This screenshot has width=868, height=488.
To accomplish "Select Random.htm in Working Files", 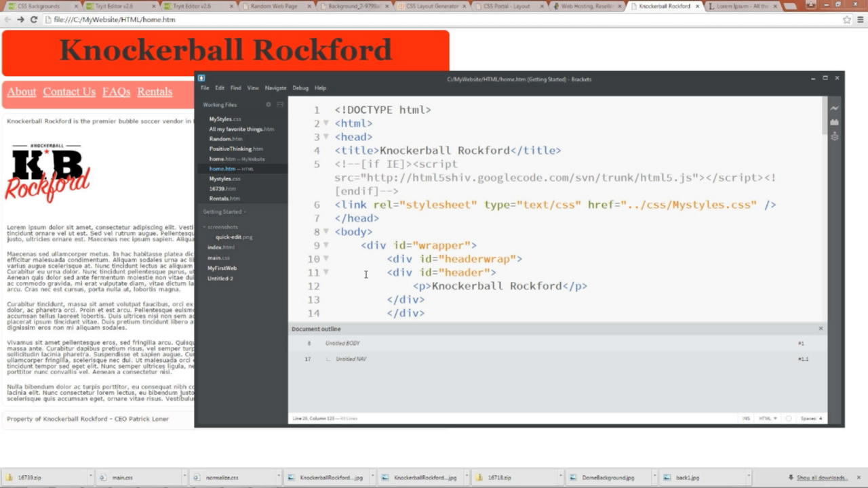I will pyautogui.click(x=226, y=139).
